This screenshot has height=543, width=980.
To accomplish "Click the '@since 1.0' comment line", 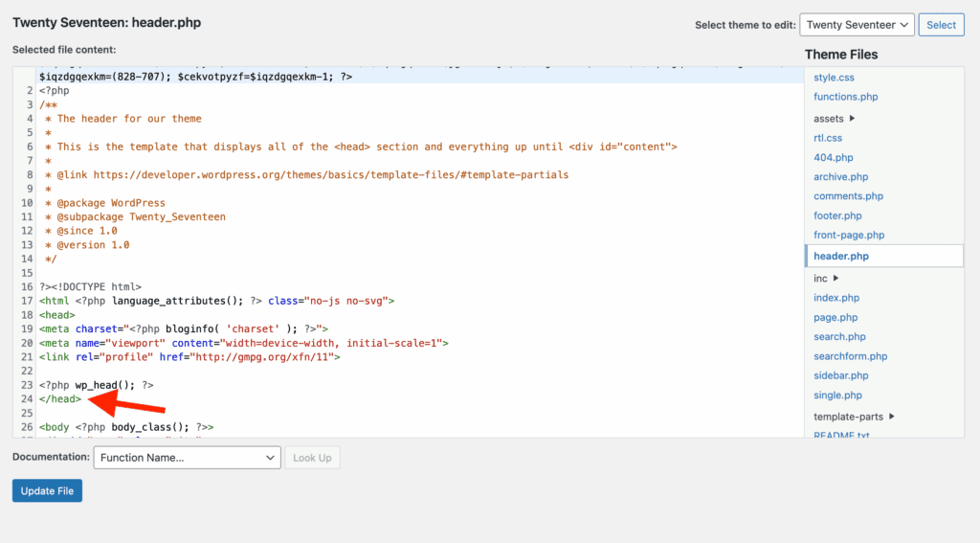I will pyautogui.click(x=81, y=231).
